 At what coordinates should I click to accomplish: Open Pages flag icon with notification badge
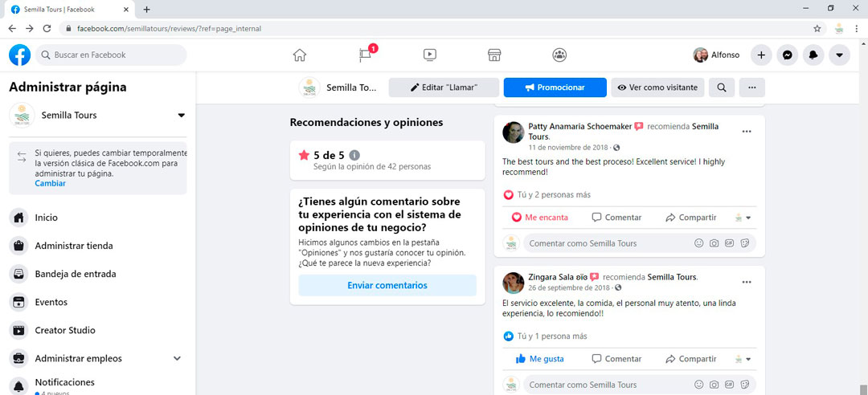point(365,55)
